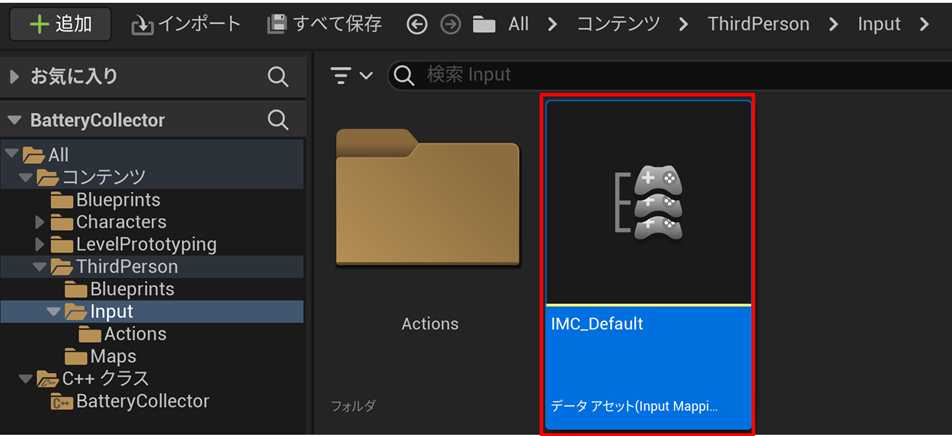
Task: Click folder icon before All breadcrumb
Action: [x=485, y=24]
